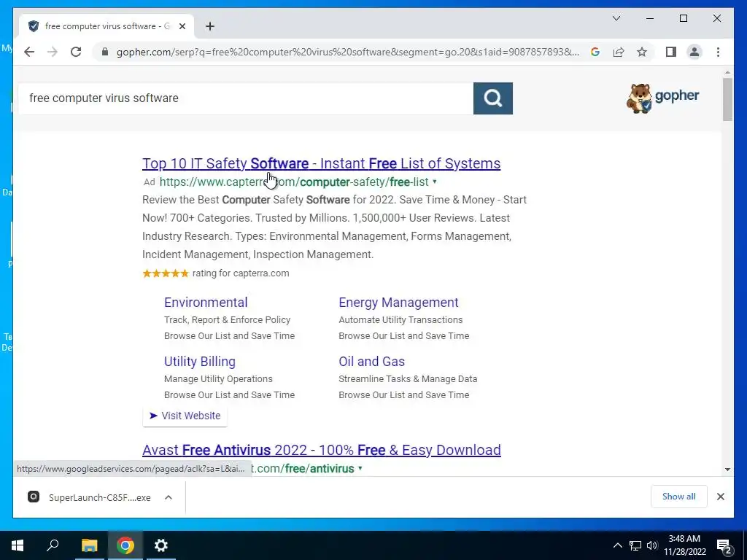Open Avast Free Antivirus 2022 link
The height and width of the screenshot is (560, 747).
tap(322, 450)
